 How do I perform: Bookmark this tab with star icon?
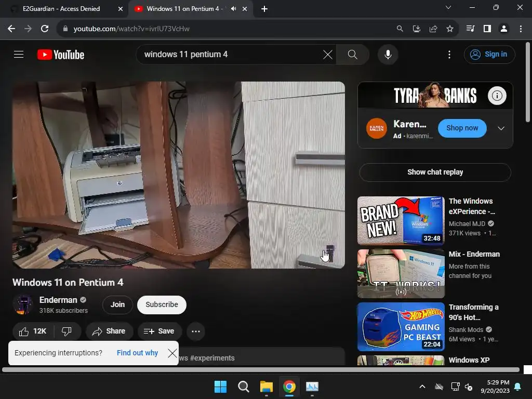point(449,29)
